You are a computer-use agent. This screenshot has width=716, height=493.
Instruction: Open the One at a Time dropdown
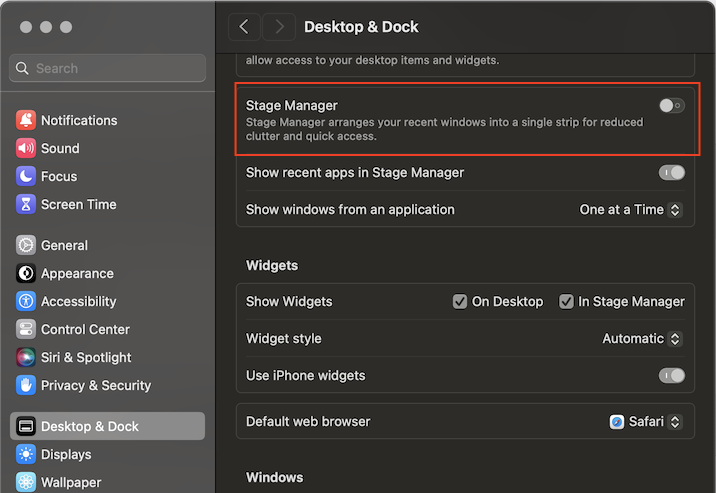[x=632, y=210]
